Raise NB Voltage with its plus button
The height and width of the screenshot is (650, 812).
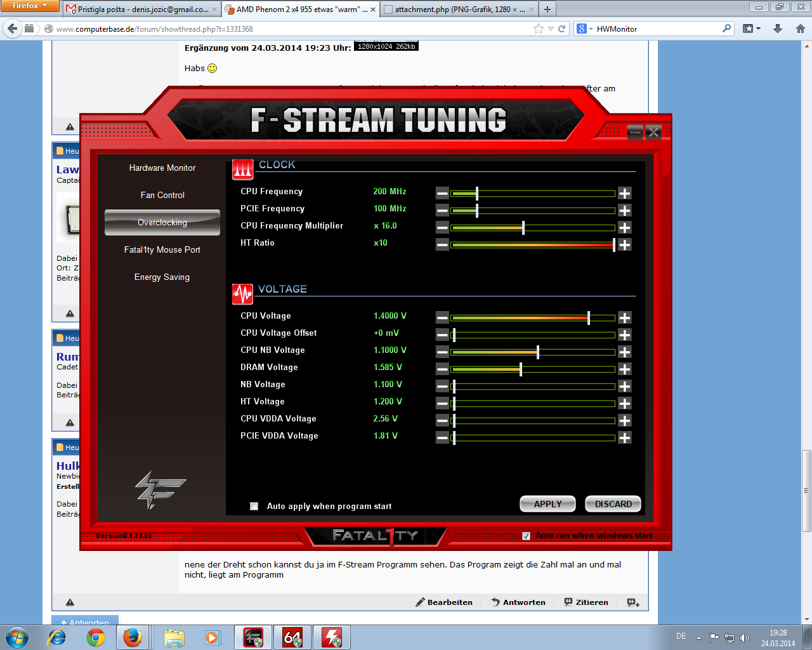click(x=625, y=387)
